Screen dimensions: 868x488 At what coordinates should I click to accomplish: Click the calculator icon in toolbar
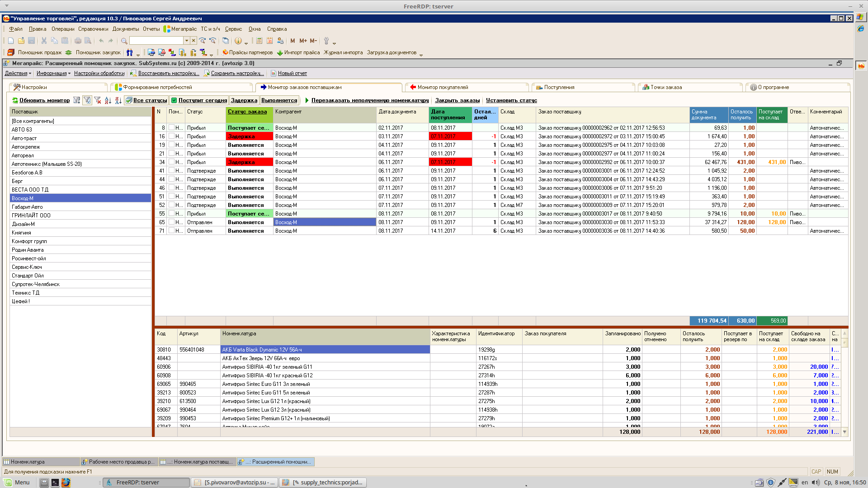259,41
